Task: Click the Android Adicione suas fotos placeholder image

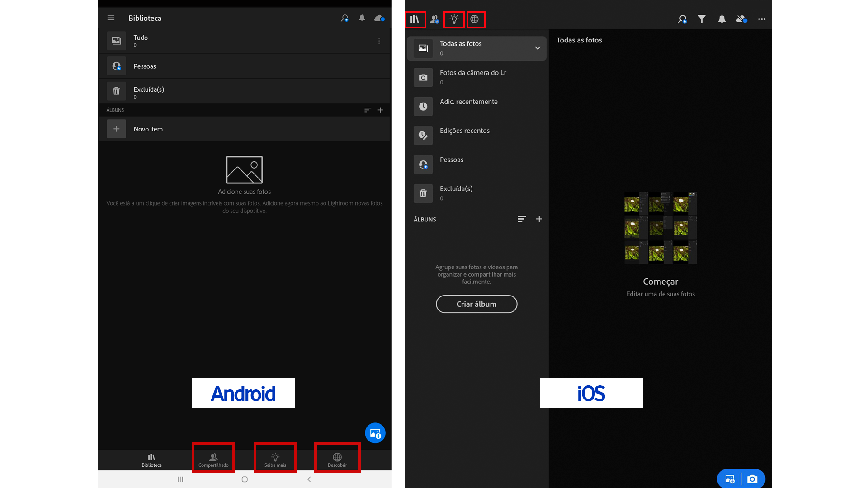Action: click(245, 170)
